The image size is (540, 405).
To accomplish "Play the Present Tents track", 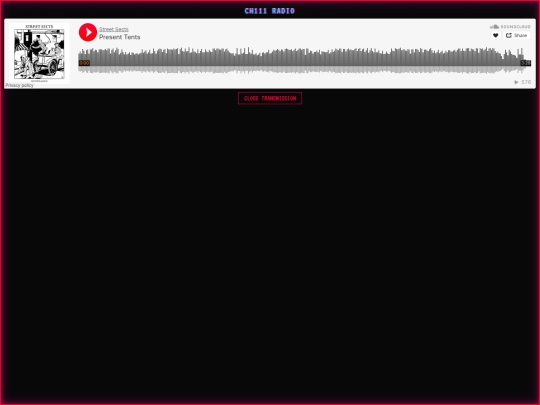I will click(88, 32).
